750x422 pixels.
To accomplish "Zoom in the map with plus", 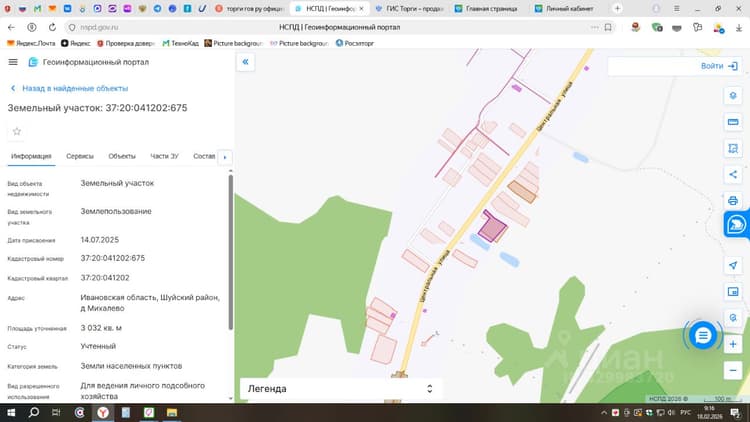I will tap(733, 344).
